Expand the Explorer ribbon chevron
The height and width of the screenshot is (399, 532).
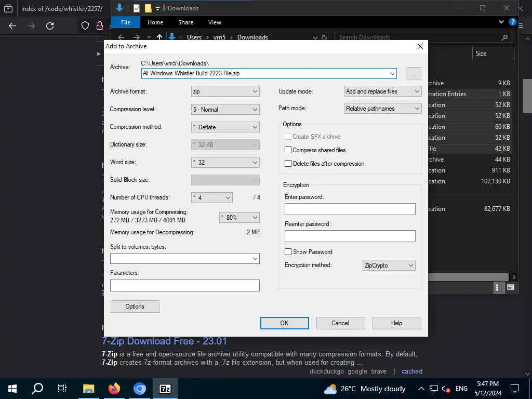[x=501, y=22]
